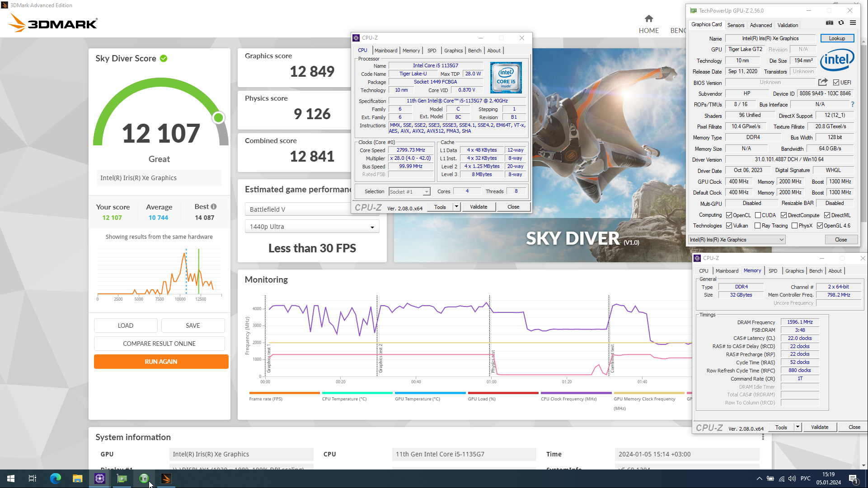Click Validate in the upper CPU-Z window
The image size is (868, 488).
pos(479,207)
